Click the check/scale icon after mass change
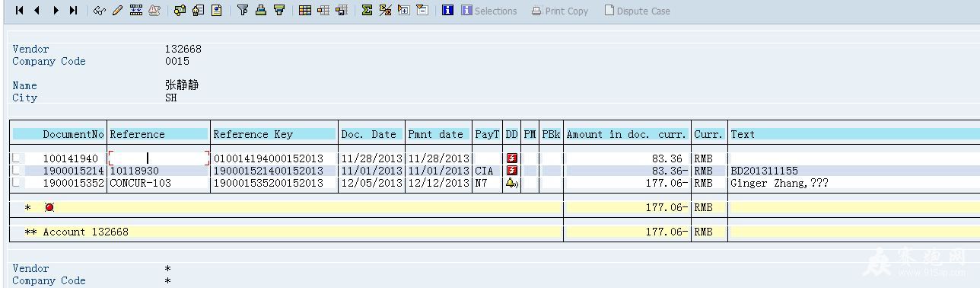This screenshot has width=980, height=288. point(154,10)
